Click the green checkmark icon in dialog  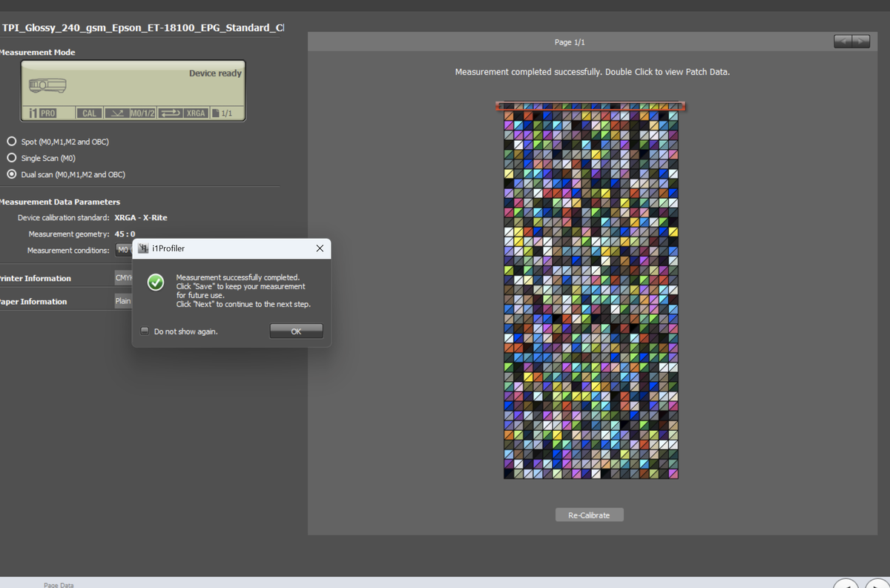click(x=156, y=282)
